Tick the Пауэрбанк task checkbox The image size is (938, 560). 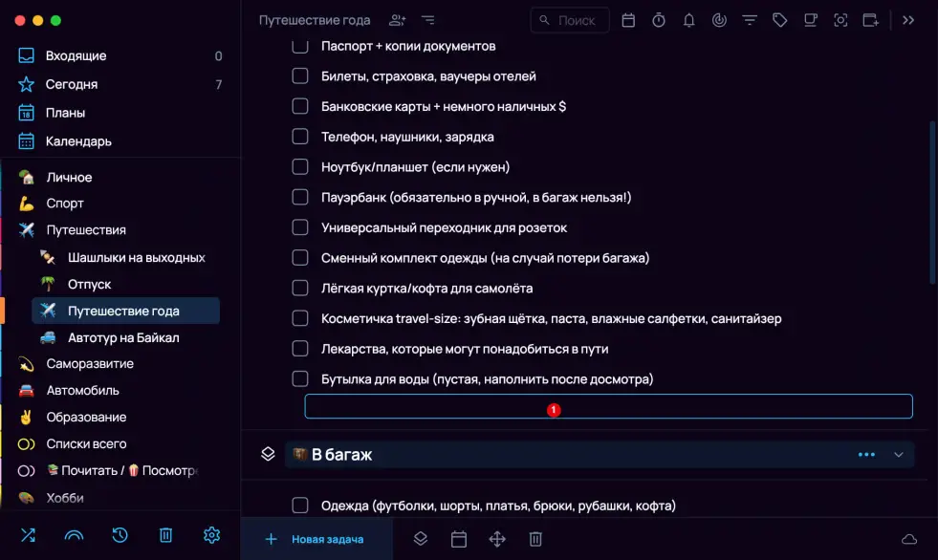point(300,197)
